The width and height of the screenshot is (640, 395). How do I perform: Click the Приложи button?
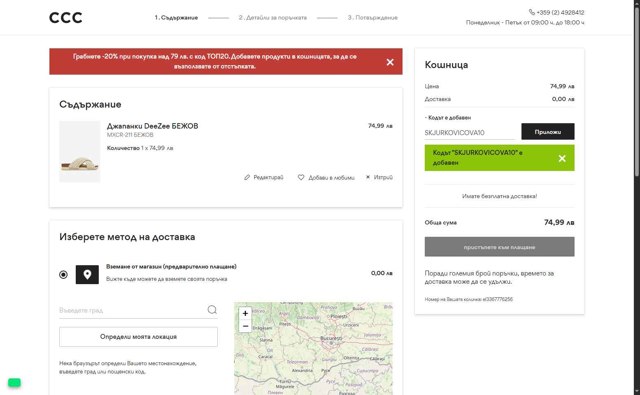(x=548, y=131)
